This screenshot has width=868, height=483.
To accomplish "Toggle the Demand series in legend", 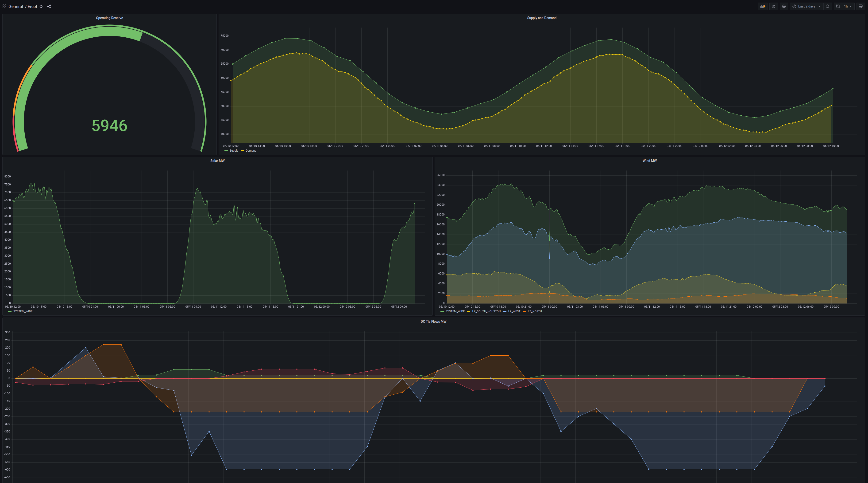I will [x=251, y=151].
